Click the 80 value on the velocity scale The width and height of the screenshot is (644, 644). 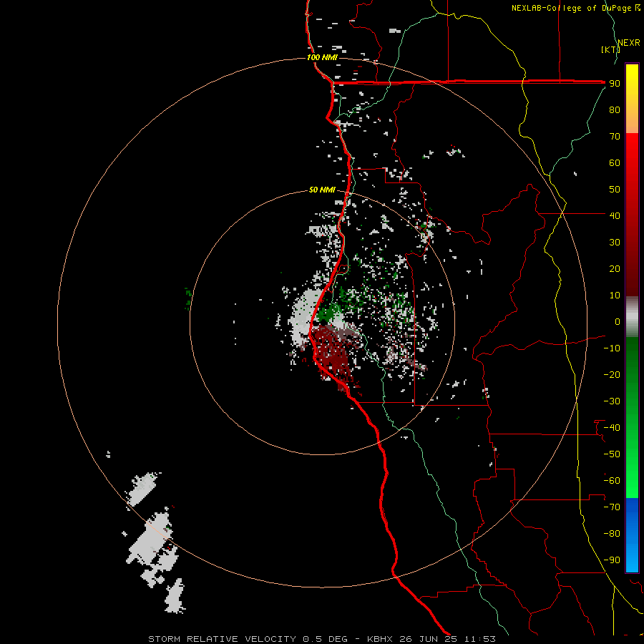[x=615, y=109]
